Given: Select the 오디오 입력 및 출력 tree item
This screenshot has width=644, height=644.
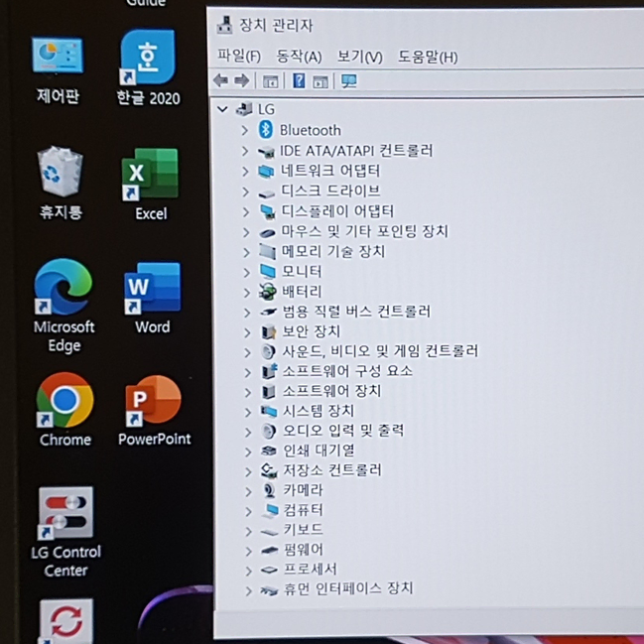Looking at the screenshot, I should (343, 431).
